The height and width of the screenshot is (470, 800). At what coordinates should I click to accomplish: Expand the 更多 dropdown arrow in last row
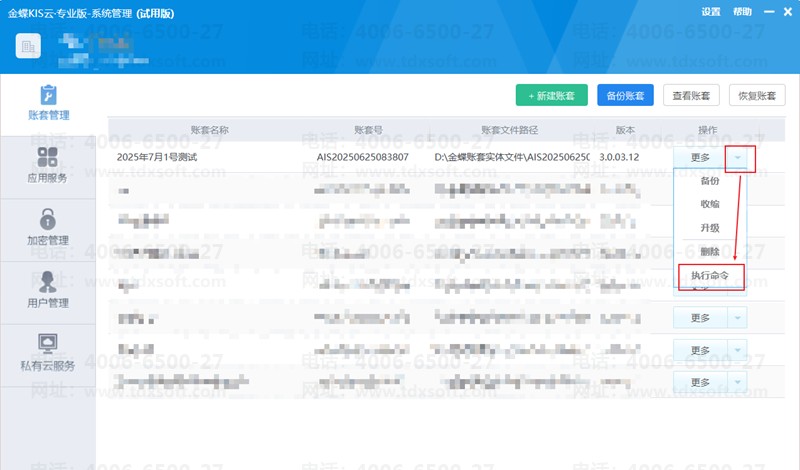(x=737, y=381)
